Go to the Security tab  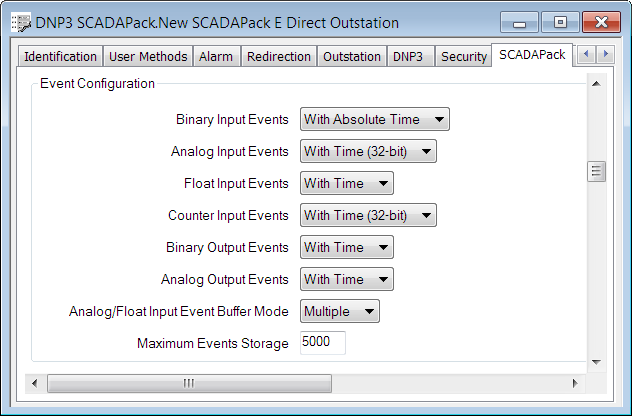coord(464,57)
